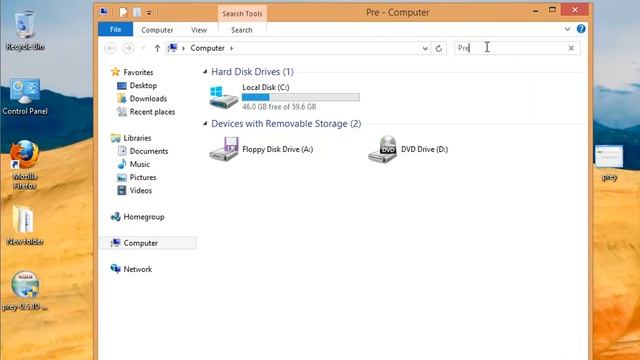Select the New folder desktop icon
640x360 pixels.
click(25, 225)
